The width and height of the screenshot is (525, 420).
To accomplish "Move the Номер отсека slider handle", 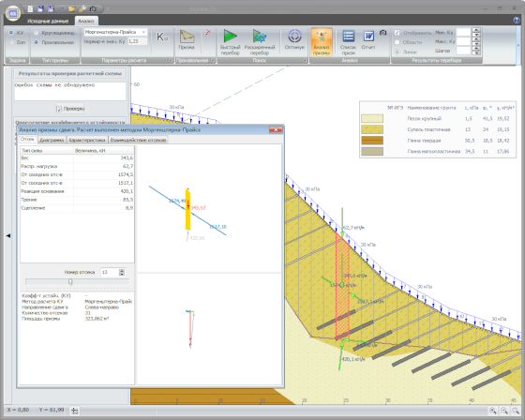I will pos(70,282).
